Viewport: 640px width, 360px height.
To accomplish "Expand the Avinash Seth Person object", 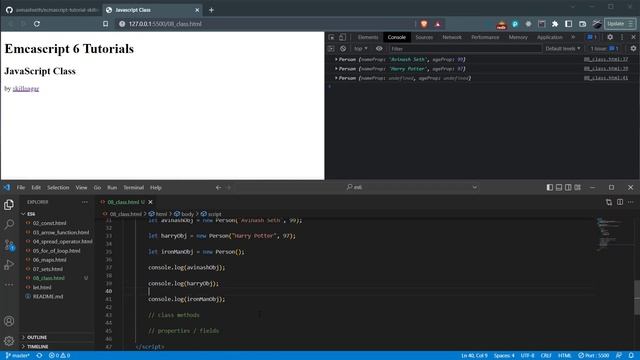I will coord(336,59).
